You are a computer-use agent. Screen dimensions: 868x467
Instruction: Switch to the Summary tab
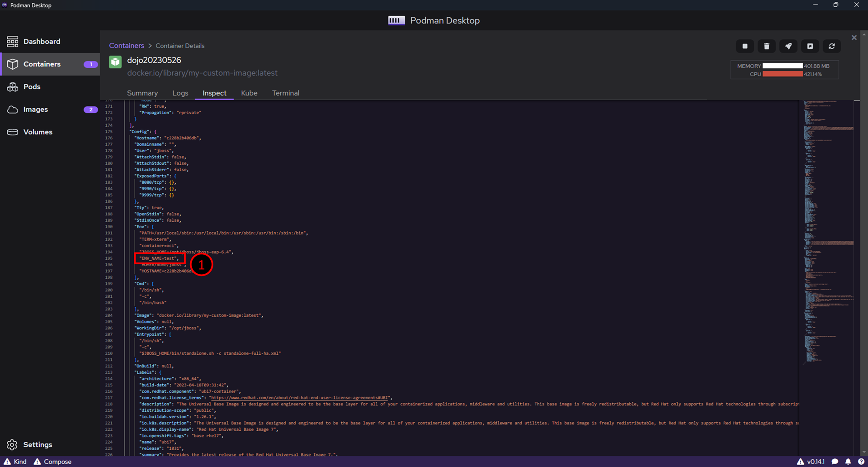coord(142,93)
